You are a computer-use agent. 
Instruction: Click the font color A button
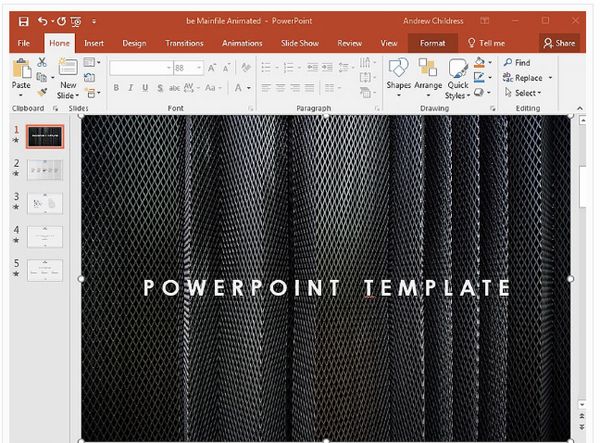(x=238, y=88)
